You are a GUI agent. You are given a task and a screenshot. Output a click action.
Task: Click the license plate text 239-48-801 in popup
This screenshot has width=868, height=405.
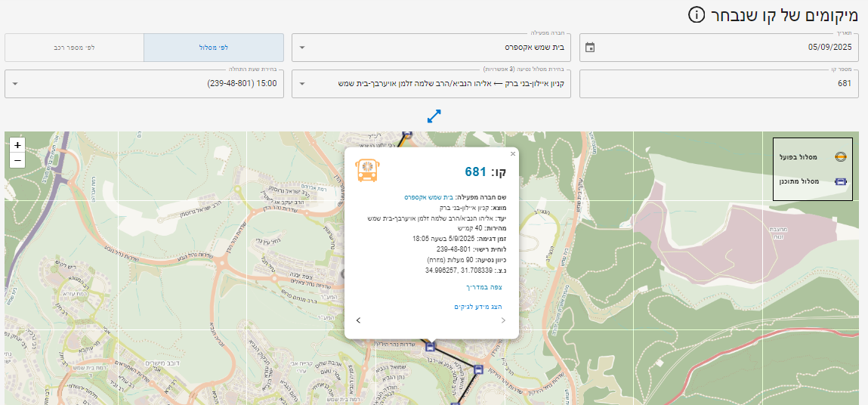click(x=455, y=249)
